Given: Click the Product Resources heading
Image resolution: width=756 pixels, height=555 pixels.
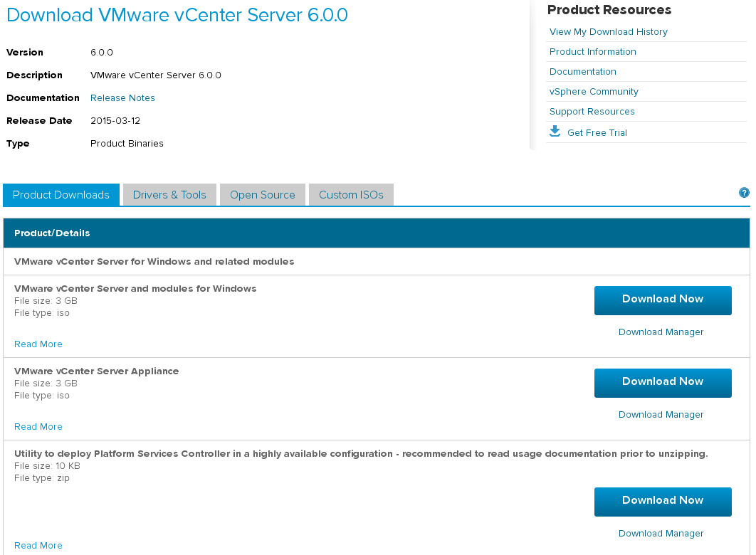Looking at the screenshot, I should (x=609, y=10).
